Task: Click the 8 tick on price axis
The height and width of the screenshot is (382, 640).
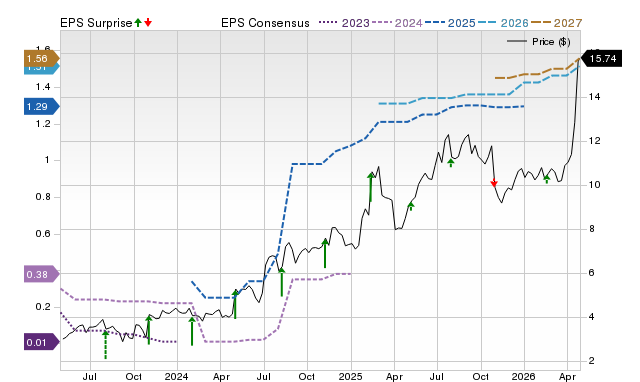Action: pos(591,229)
